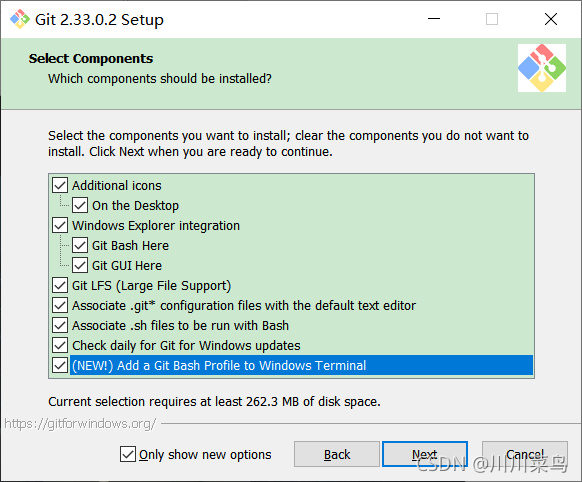Open the gitforwindows.org link

click(x=80, y=423)
